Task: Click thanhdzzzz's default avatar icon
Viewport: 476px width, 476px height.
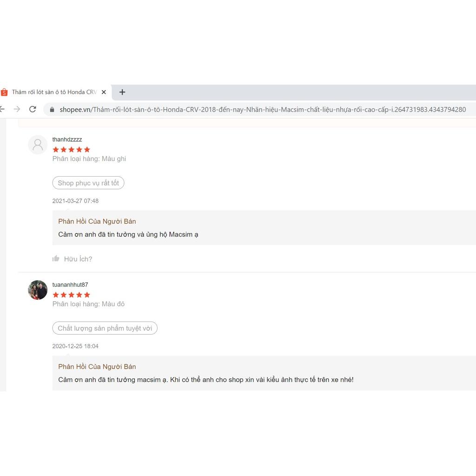Action: coord(38,145)
